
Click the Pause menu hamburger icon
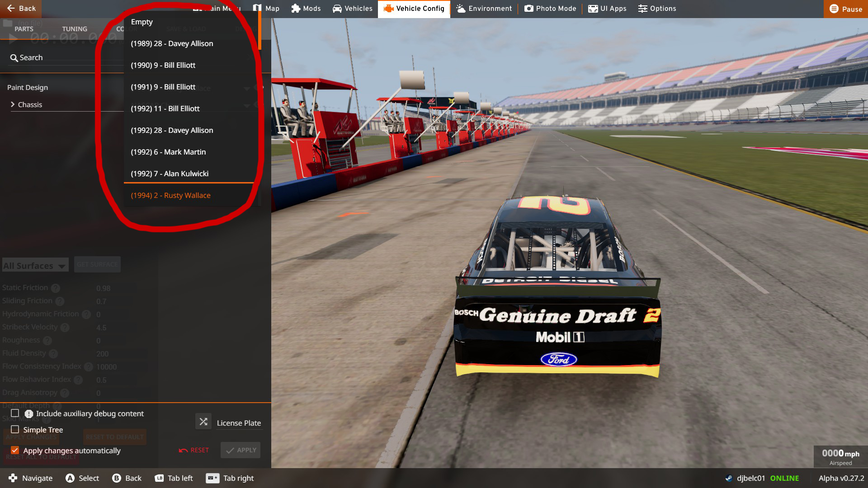834,9
